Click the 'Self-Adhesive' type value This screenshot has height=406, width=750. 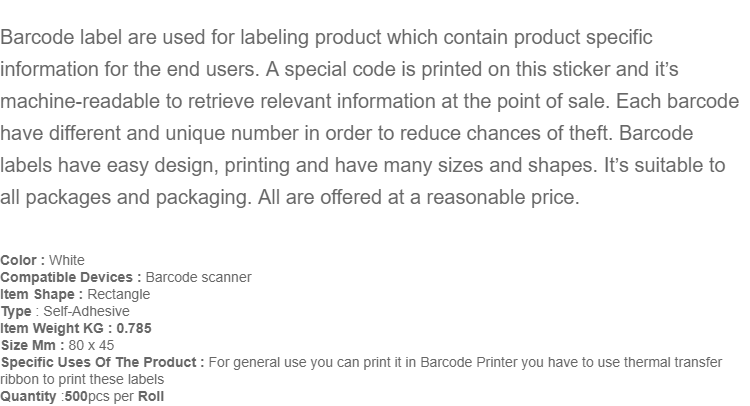(x=87, y=311)
